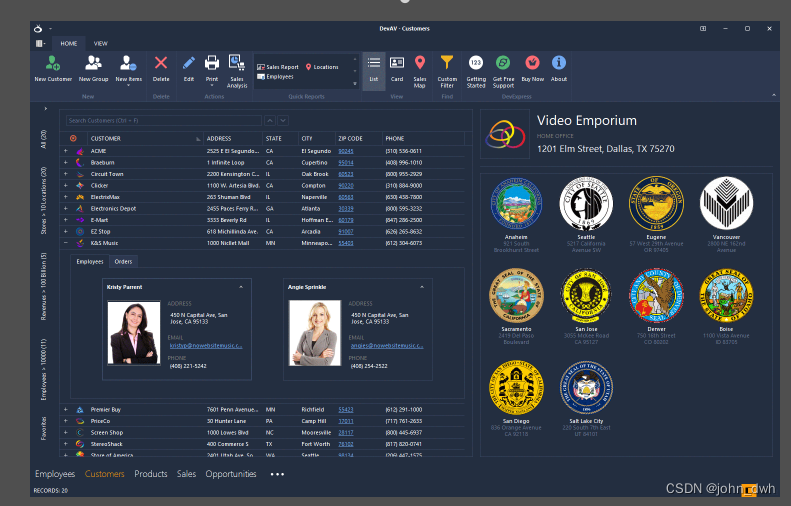Select the Anaheim store seal
The height and width of the screenshot is (506, 791).
click(516, 204)
